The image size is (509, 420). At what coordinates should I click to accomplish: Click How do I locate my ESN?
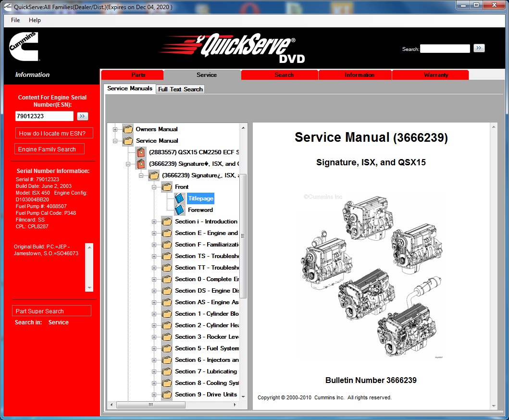[x=54, y=133]
